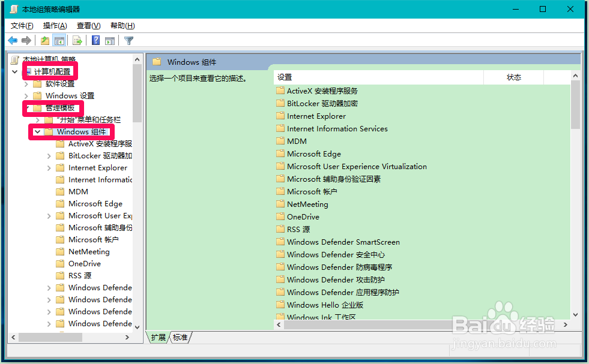
Task: Click the tree pane scroll down arrow
Action: click(137, 327)
